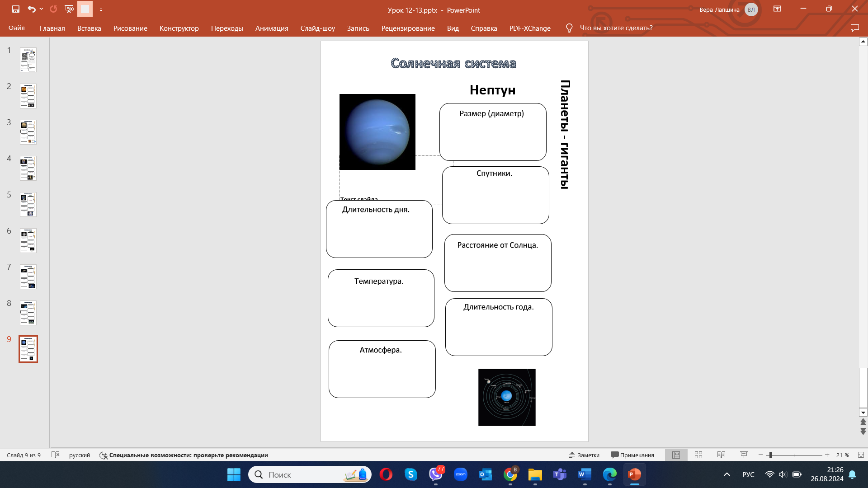Click the zoom in plus button

coord(827,455)
